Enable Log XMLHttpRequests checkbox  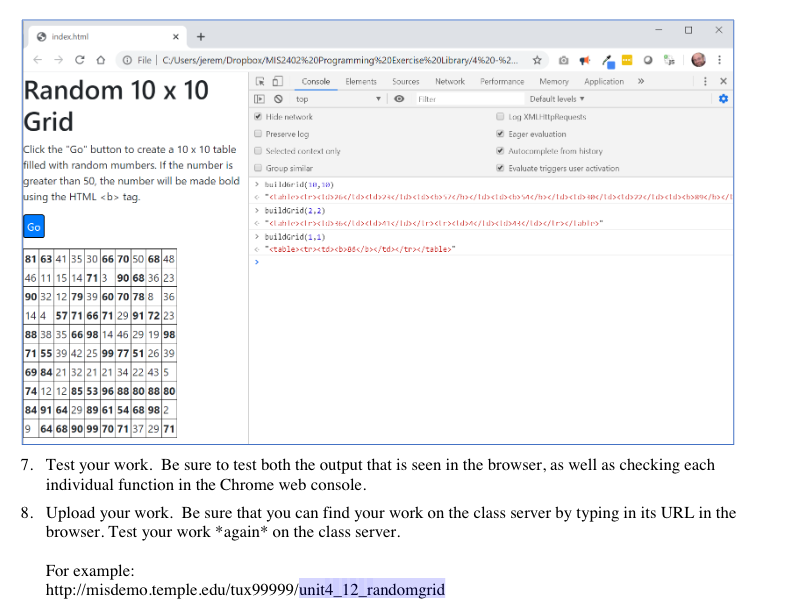click(x=500, y=117)
